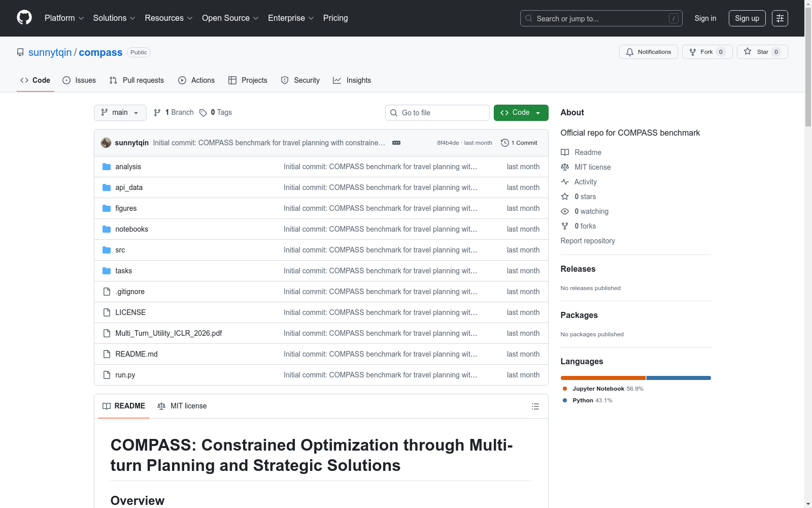812x508 pixels.
Task: Click the LICENSE file icon
Action: pos(107,312)
